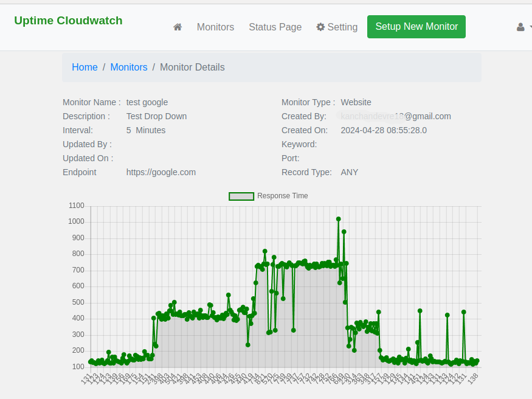Screen dimensions: 532x399
Task: Click the Keyword: field label
Action: [299, 144]
